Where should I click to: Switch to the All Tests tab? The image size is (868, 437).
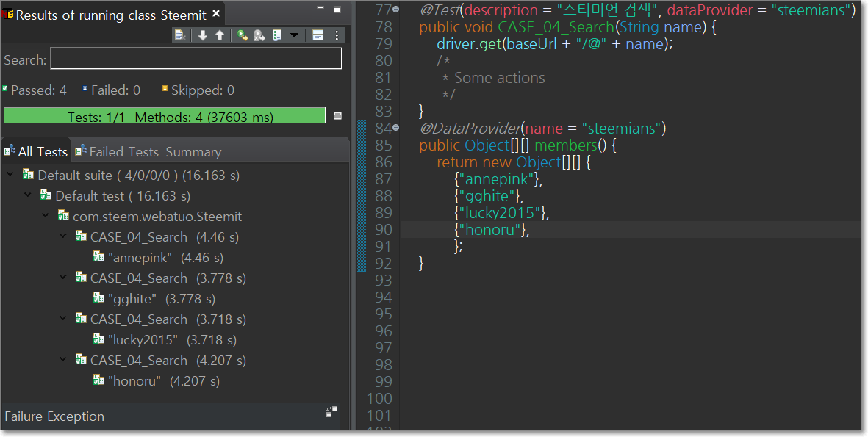click(36, 151)
